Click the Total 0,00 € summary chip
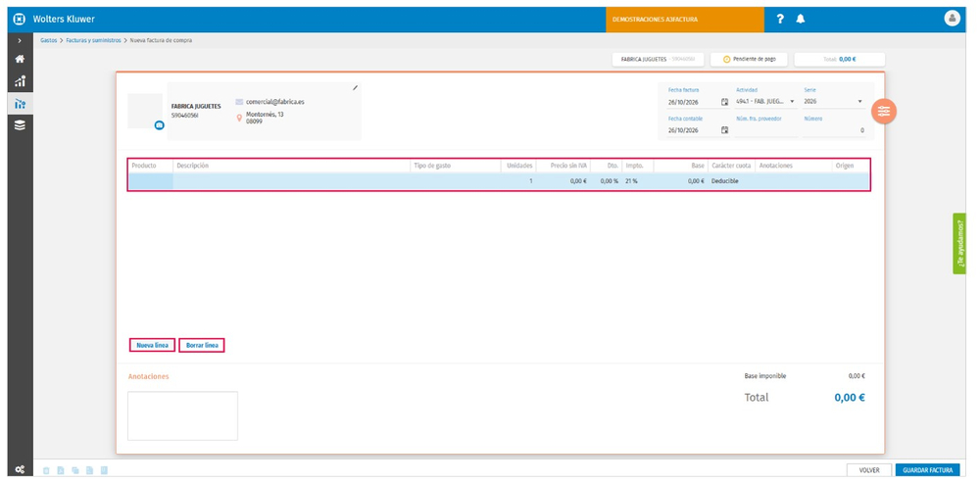 point(840,60)
